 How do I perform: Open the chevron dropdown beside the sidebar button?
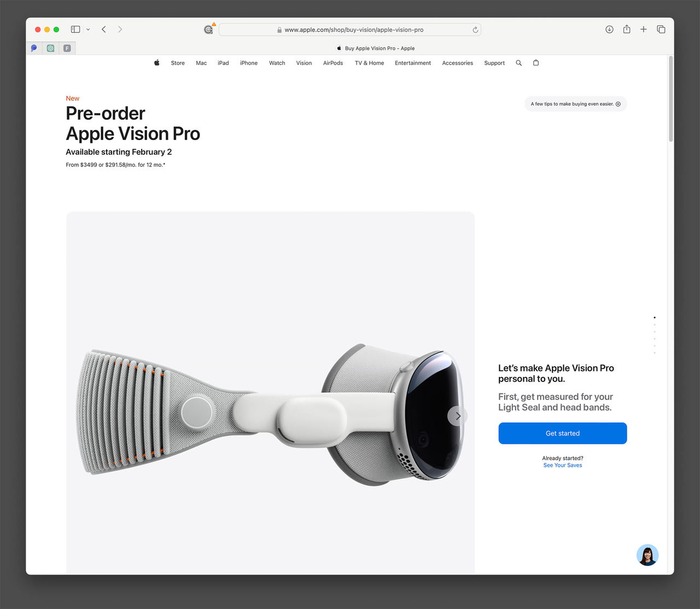tap(88, 29)
